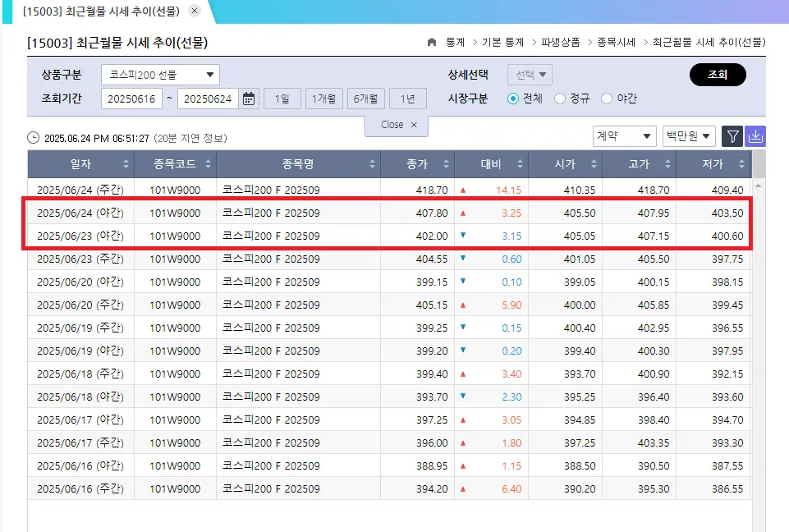Click 기본 통계 in breadcrumb
Image resolution: width=789 pixels, height=532 pixels.
coord(502,42)
